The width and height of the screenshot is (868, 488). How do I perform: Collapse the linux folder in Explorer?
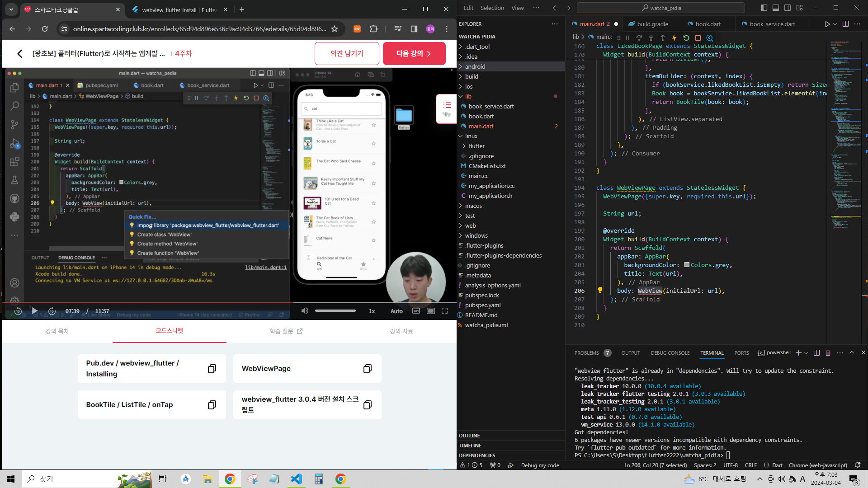511,136
